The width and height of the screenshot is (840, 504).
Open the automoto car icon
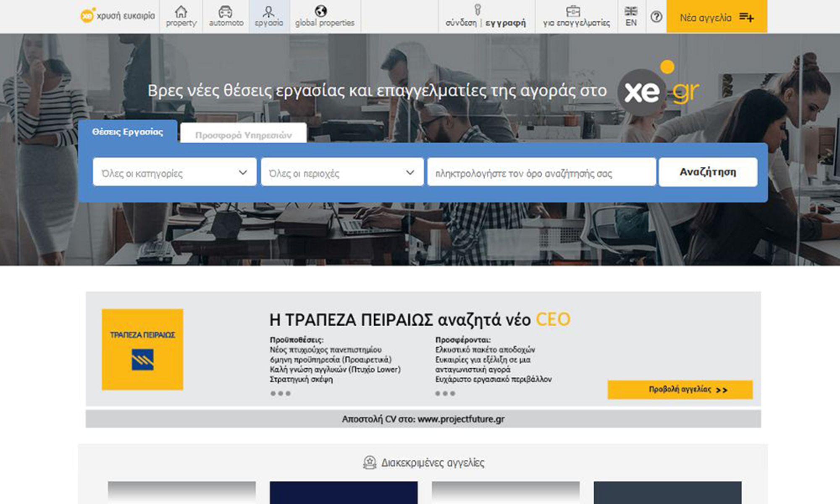(x=226, y=11)
